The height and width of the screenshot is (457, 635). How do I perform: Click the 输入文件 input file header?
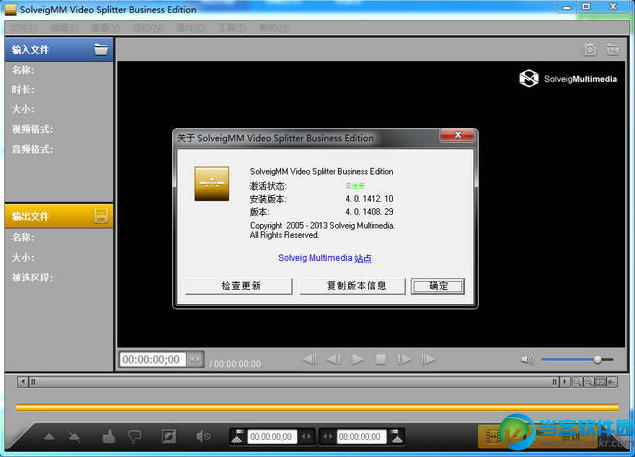click(x=59, y=49)
